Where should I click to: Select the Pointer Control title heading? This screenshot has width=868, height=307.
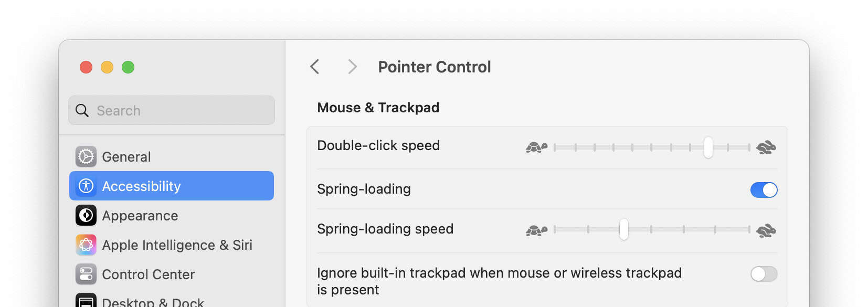pyautogui.click(x=435, y=67)
